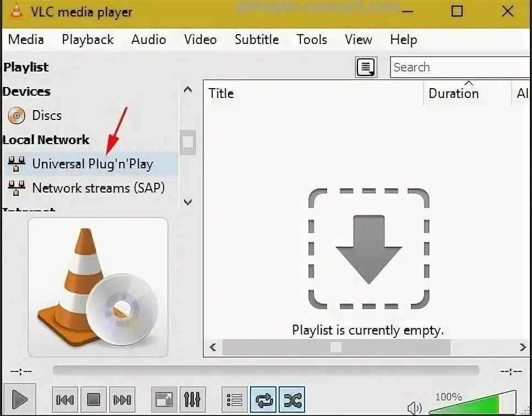Screen dimensions: 532x416
Task: Open the Subtitle menu
Action: (x=257, y=40)
